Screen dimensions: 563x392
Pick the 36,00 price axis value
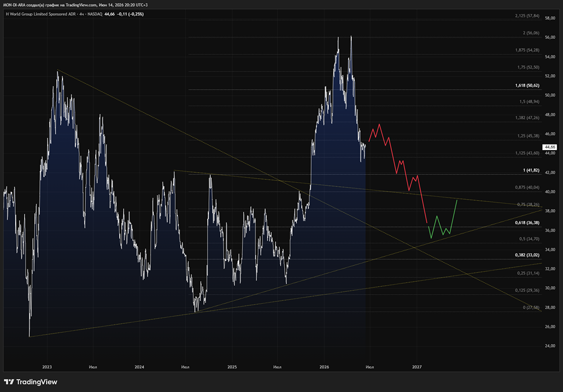tap(549, 231)
